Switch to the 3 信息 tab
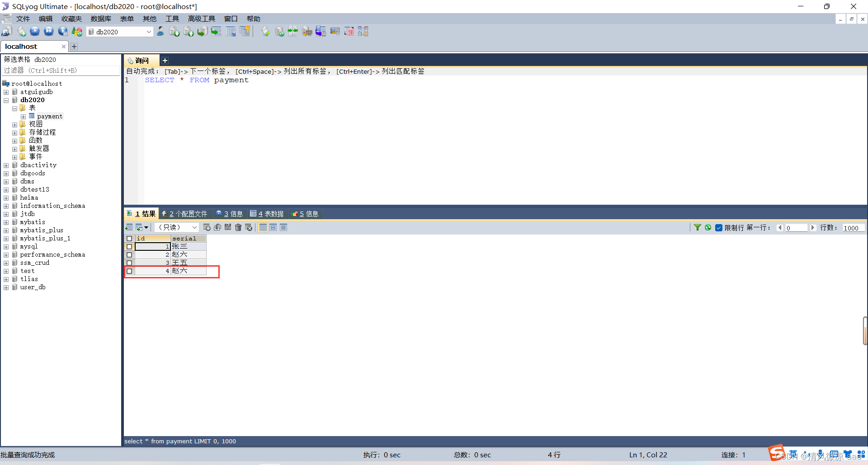Viewport: 868px width, 465px height. tap(230, 214)
